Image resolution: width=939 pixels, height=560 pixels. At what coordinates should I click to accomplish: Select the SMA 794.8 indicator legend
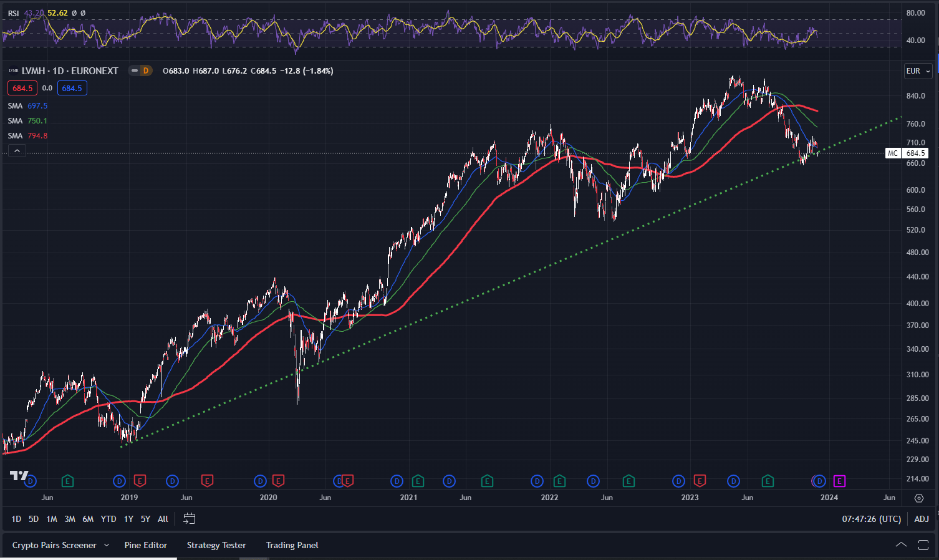pos(27,136)
